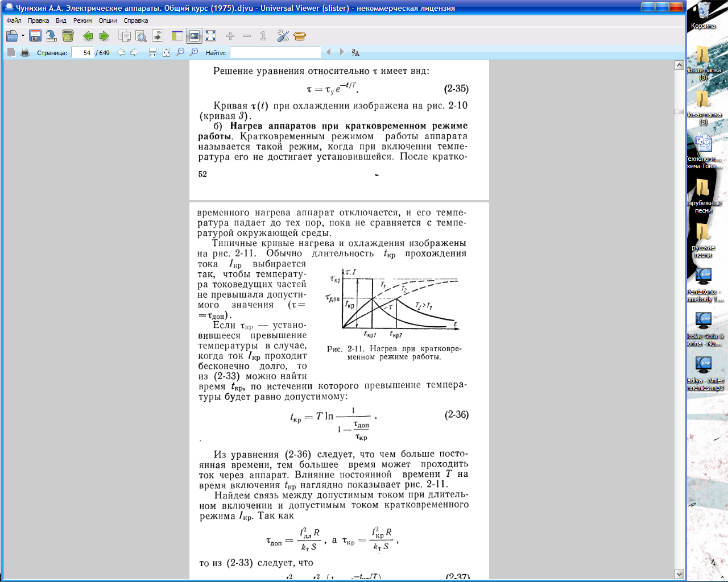Click the total pages label '/ 649'
728x582 pixels.
(103, 53)
